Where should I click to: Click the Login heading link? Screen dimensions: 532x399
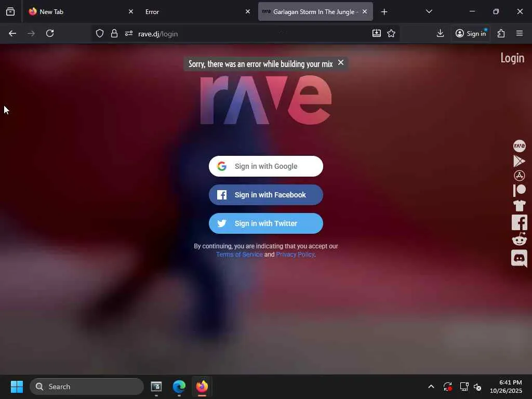pos(512,58)
